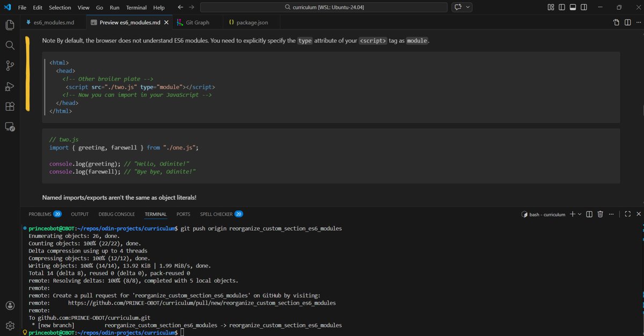Open the File menu
This screenshot has height=336, width=644.
tap(22, 8)
